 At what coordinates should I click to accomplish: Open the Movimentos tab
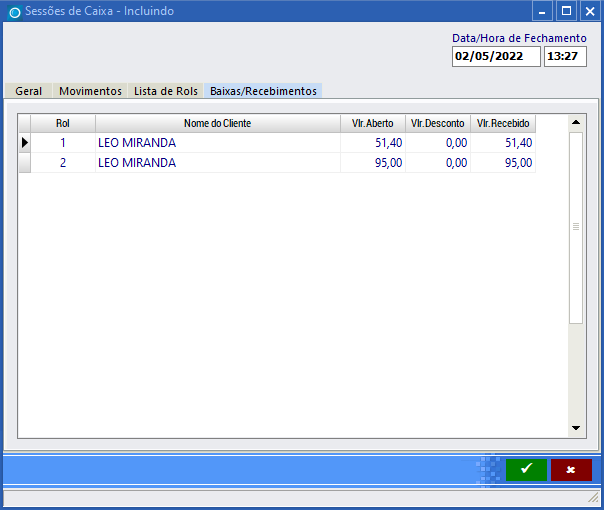90,91
